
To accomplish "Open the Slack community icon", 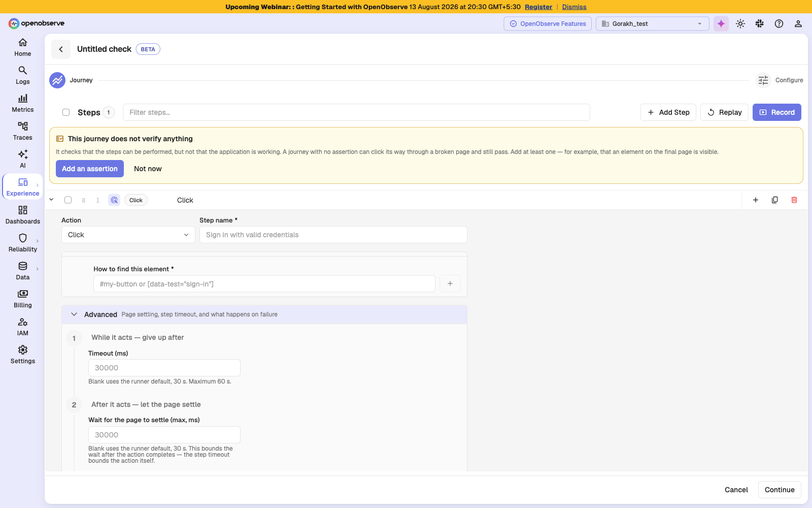I will (760, 24).
